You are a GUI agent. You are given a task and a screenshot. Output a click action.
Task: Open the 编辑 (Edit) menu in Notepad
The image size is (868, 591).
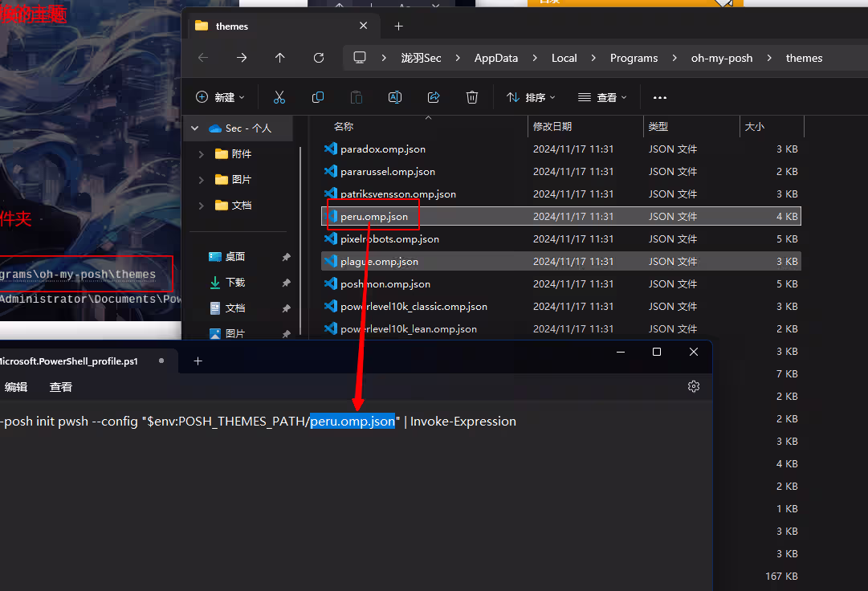pyautogui.click(x=16, y=387)
